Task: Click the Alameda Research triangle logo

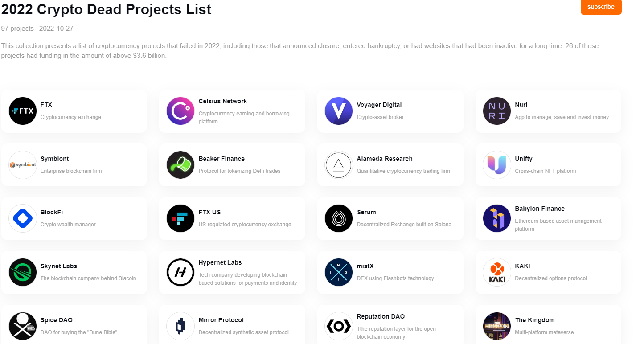Action: point(339,165)
